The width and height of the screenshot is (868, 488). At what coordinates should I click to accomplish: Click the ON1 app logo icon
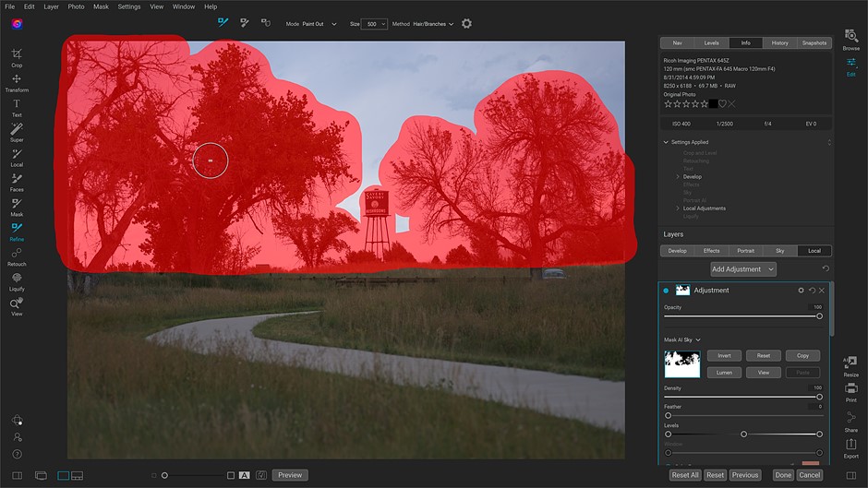18,24
